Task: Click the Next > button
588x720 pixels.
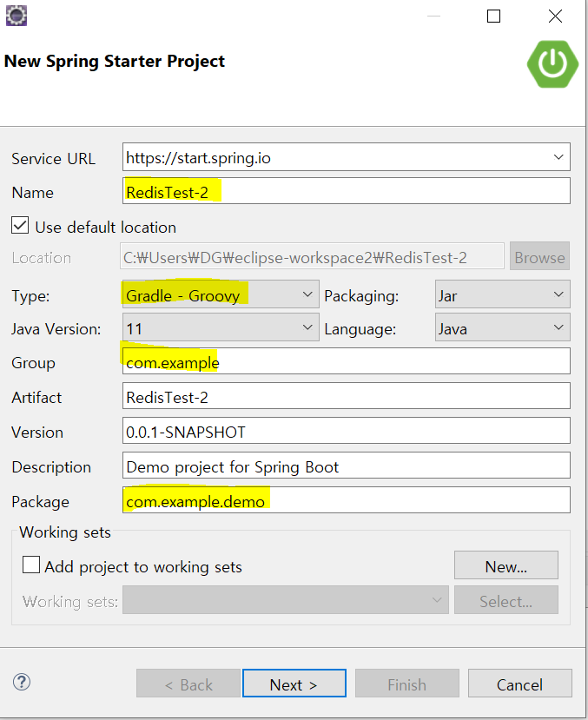Action: (x=294, y=684)
